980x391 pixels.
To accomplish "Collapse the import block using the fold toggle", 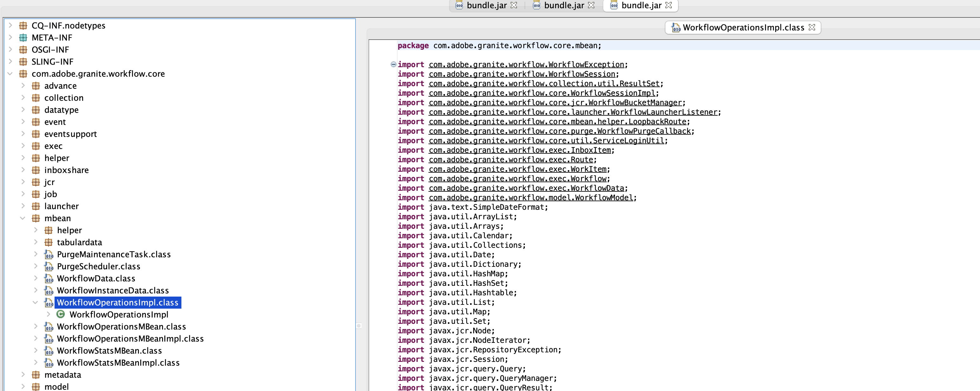I will click(x=393, y=64).
